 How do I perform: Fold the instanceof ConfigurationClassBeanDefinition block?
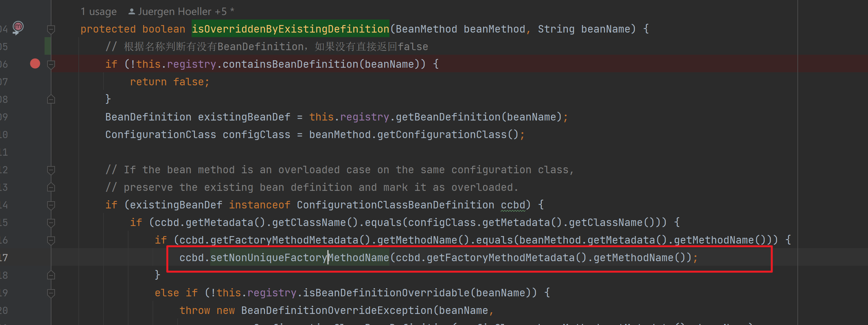point(51,205)
